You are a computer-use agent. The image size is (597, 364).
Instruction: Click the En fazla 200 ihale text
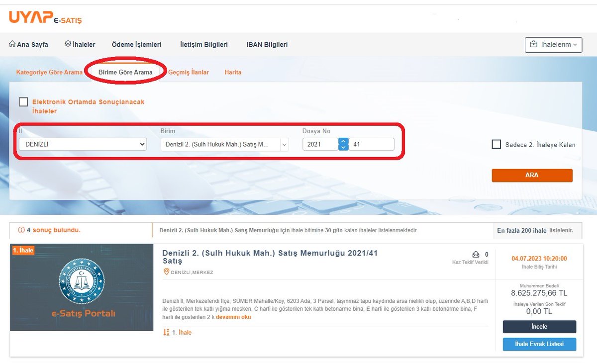click(522, 231)
